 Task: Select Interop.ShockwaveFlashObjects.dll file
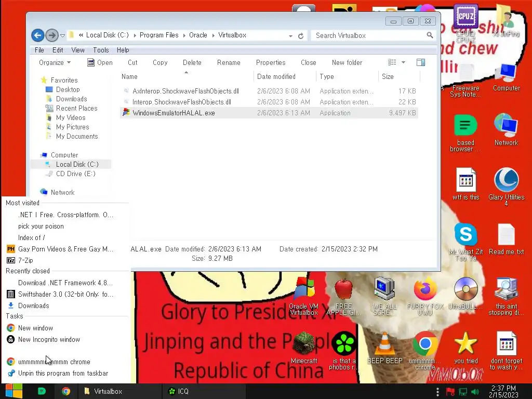(269, 102)
